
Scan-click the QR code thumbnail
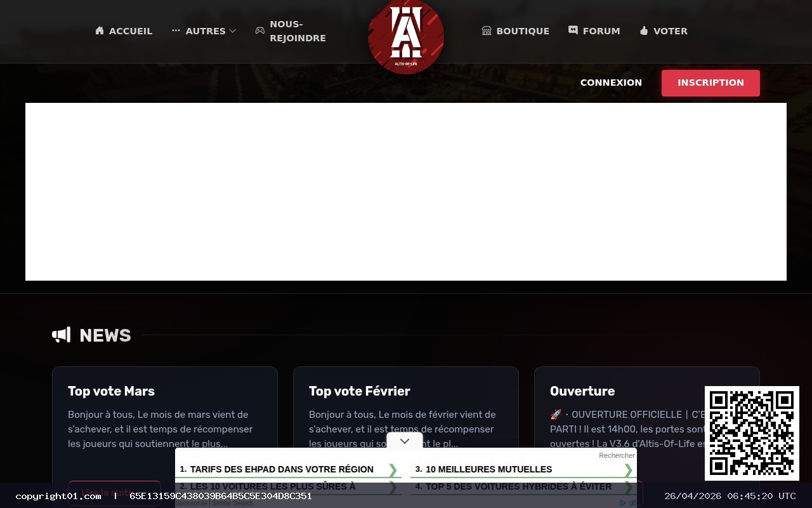coord(752,432)
